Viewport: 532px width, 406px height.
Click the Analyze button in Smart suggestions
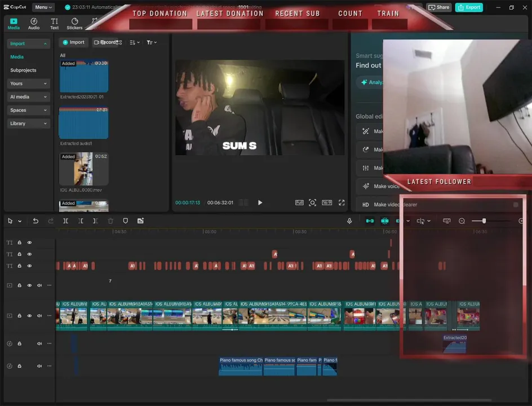[x=370, y=82]
